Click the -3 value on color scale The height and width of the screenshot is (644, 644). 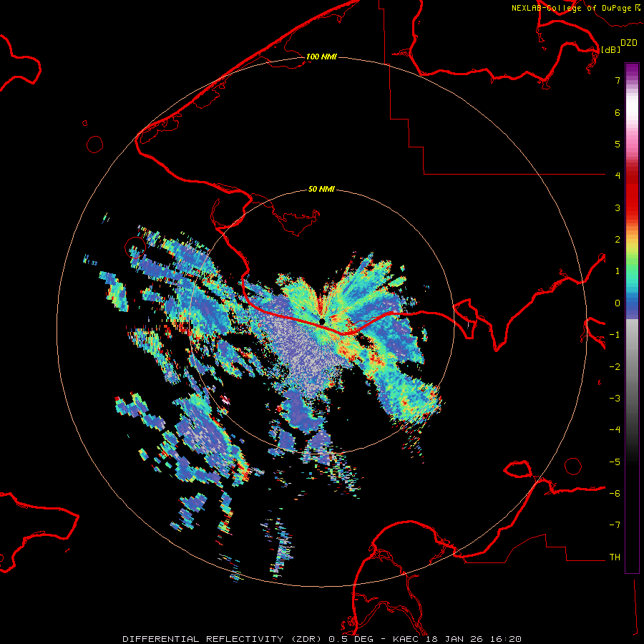click(x=615, y=399)
